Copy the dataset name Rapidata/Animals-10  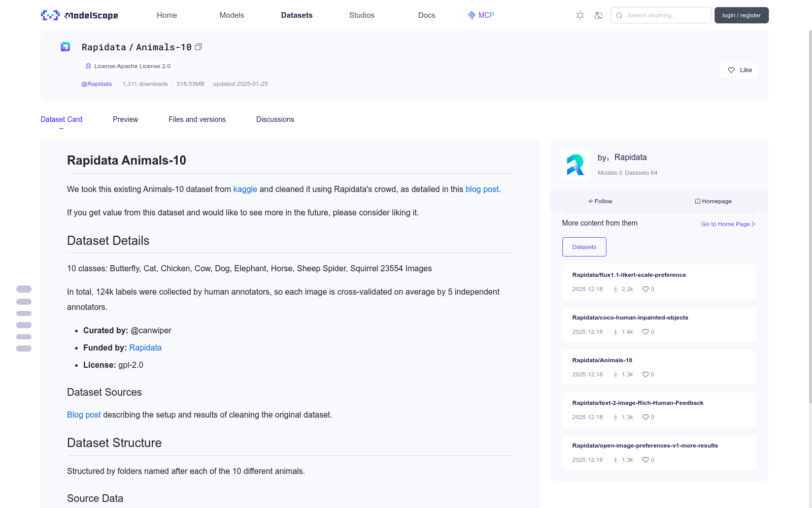click(198, 47)
